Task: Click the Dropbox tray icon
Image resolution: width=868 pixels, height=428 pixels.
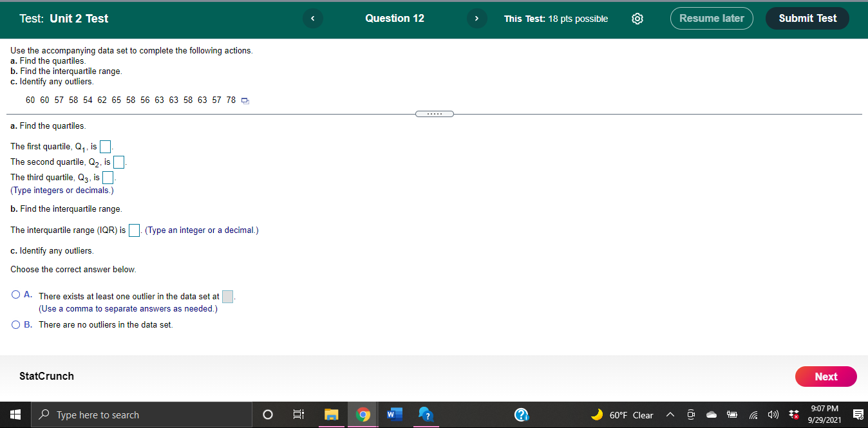Action: click(793, 415)
